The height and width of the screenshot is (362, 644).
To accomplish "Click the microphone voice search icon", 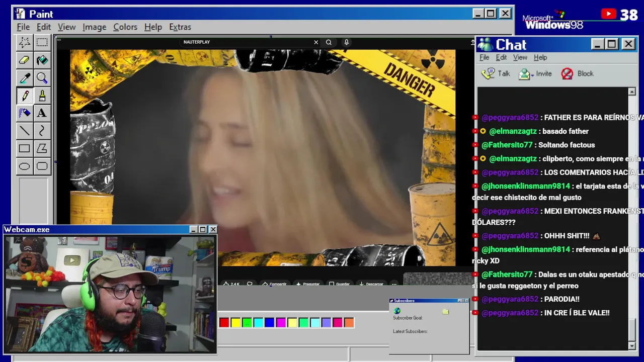I will pyautogui.click(x=346, y=42).
